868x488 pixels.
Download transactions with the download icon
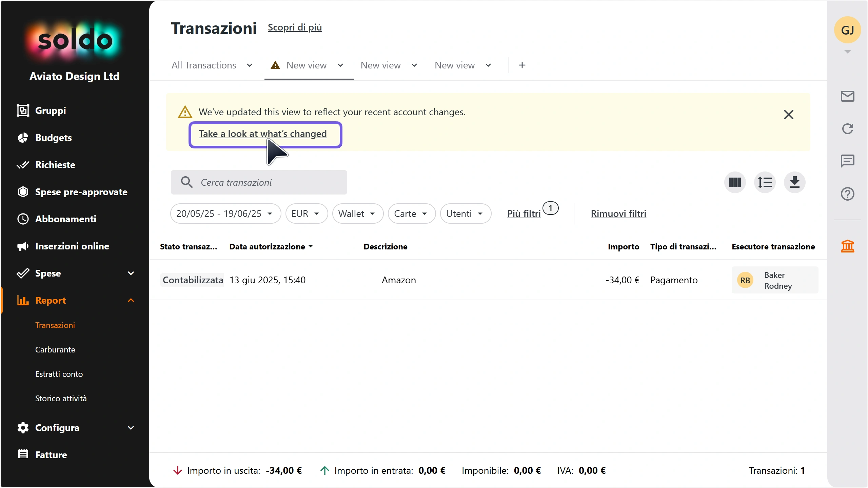point(794,182)
